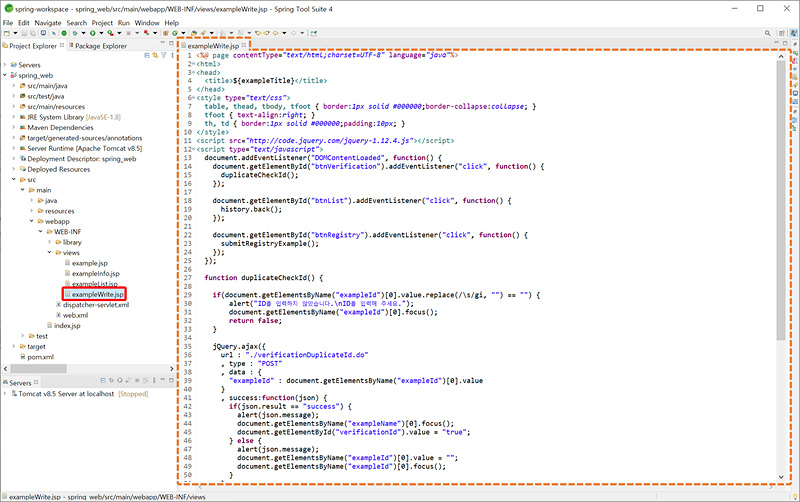800x502 pixels.
Task: Collapse the script fold marker on line 12
Action: pos(194,149)
